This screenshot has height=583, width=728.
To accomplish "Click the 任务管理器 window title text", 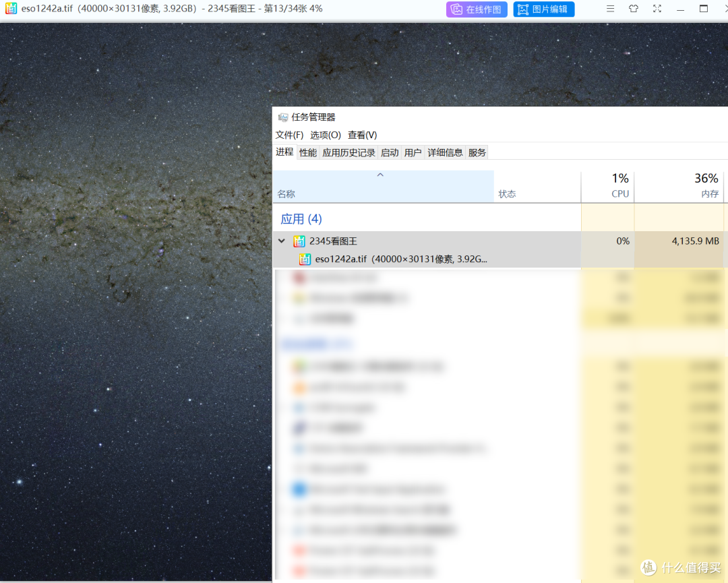I will [313, 117].
